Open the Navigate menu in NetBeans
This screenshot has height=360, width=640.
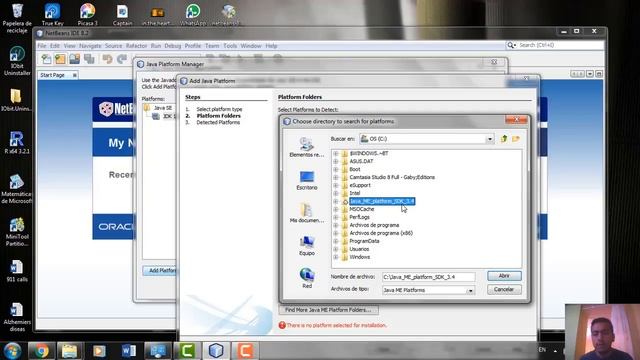[x=90, y=46]
